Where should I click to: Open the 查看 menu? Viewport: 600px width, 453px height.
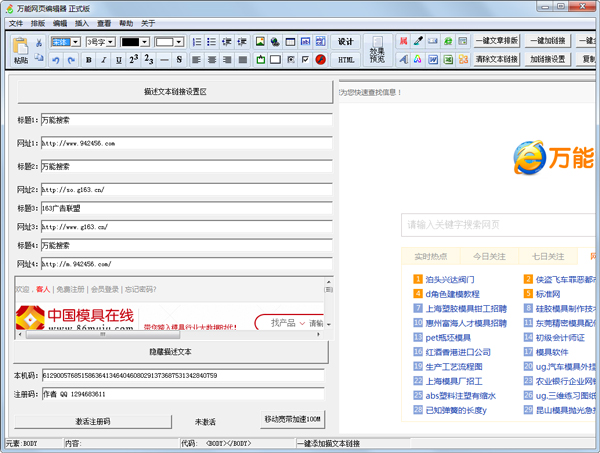tap(104, 24)
